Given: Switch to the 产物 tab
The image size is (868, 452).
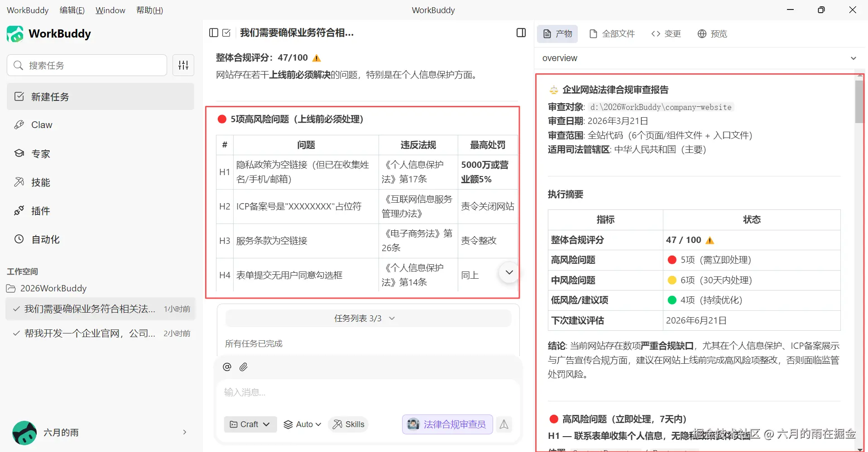Looking at the screenshot, I should pyautogui.click(x=557, y=34).
